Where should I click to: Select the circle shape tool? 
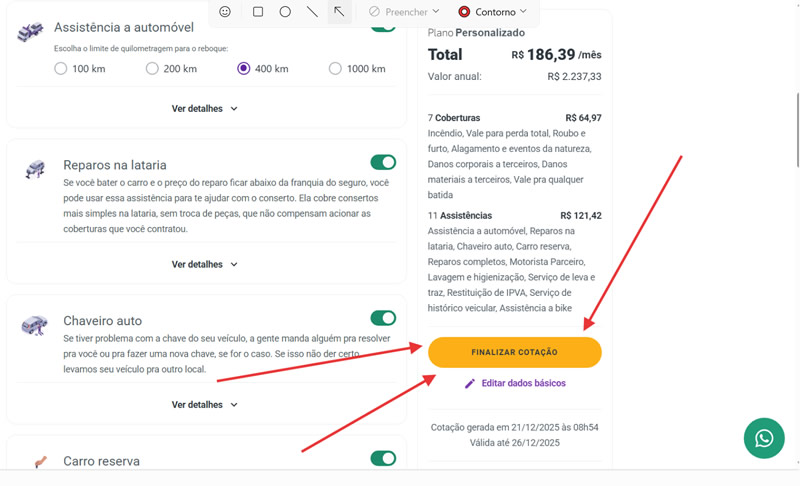point(285,11)
